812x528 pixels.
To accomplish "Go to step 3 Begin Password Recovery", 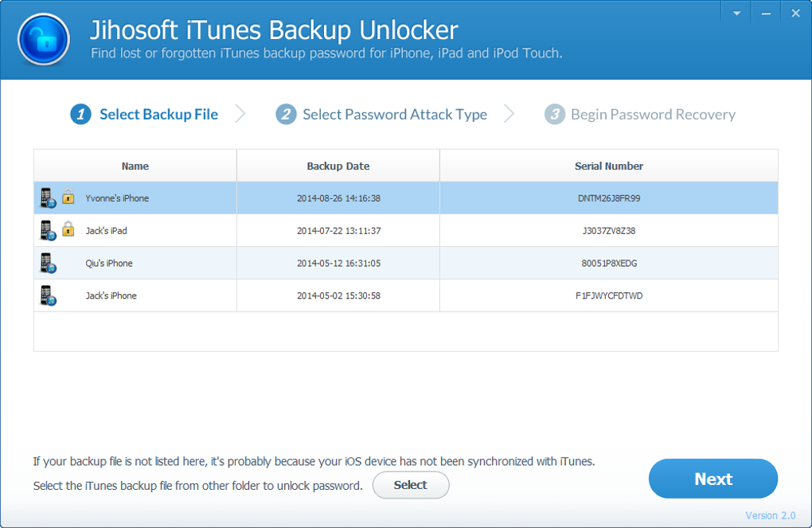I will click(640, 115).
